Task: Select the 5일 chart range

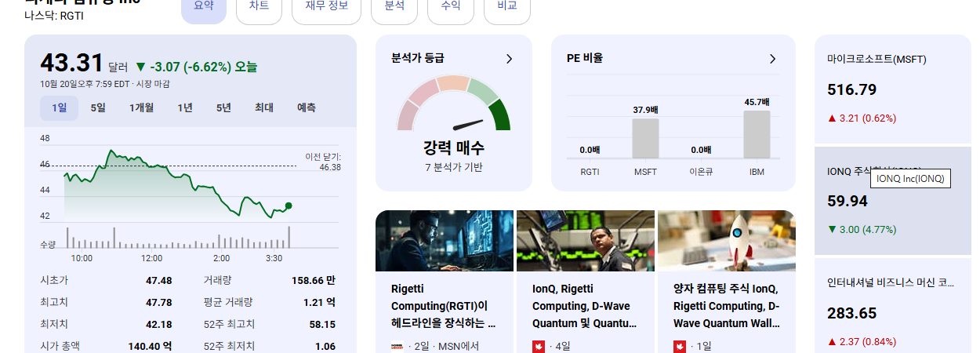Action: (98, 108)
